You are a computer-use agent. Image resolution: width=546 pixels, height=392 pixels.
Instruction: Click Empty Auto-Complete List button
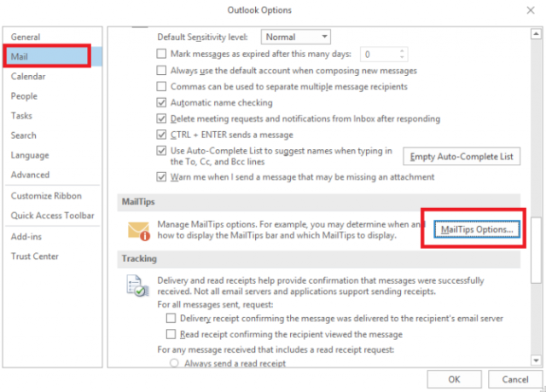[462, 157]
